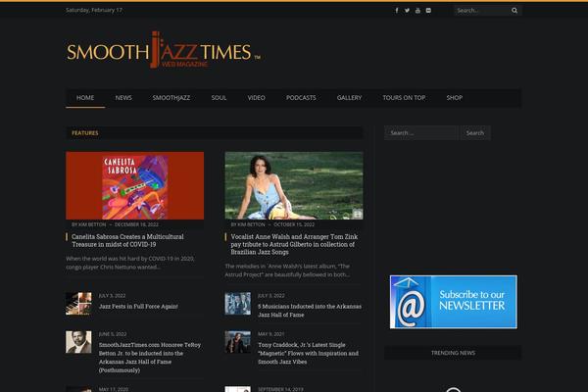Click 5 Musicians Inducted article thumbnail
This screenshot has height=392, width=588.
pyautogui.click(x=238, y=304)
